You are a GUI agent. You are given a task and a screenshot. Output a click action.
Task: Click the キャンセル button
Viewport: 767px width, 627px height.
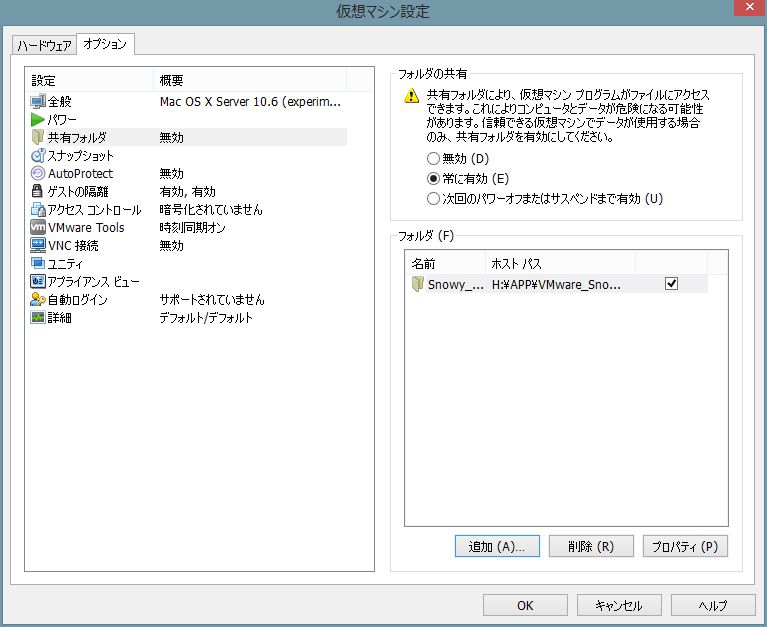coord(619,605)
